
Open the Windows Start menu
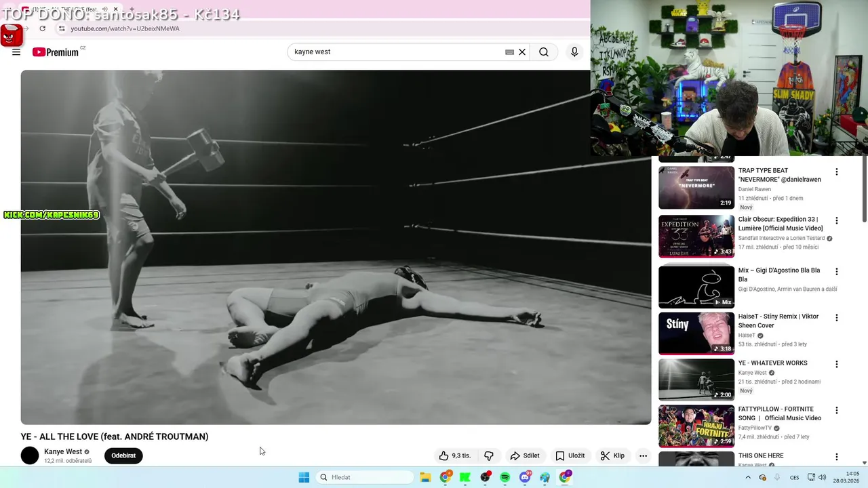304,477
